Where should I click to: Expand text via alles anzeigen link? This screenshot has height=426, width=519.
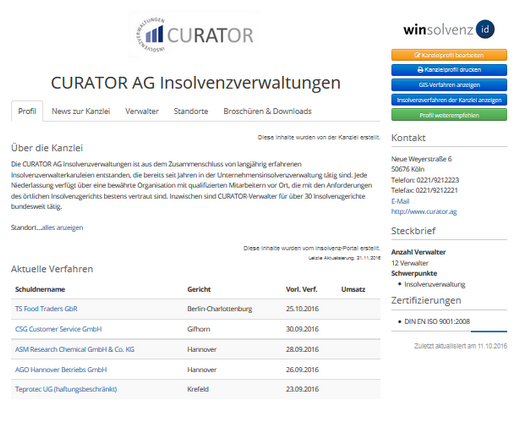(x=62, y=227)
